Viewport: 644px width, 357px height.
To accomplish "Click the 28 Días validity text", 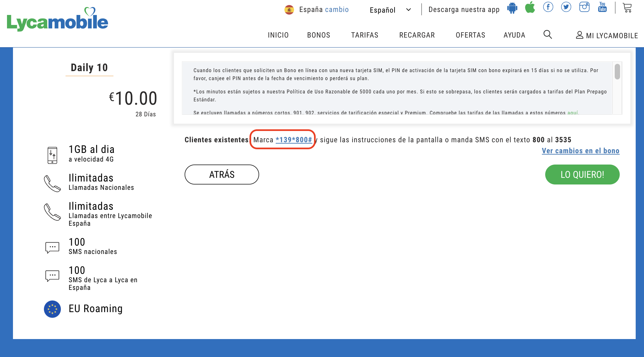I will click(x=145, y=114).
